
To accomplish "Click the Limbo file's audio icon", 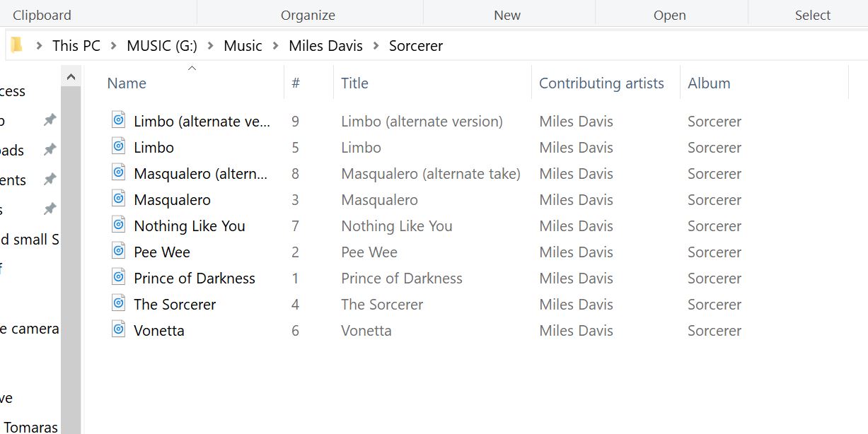I will (x=119, y=147).
